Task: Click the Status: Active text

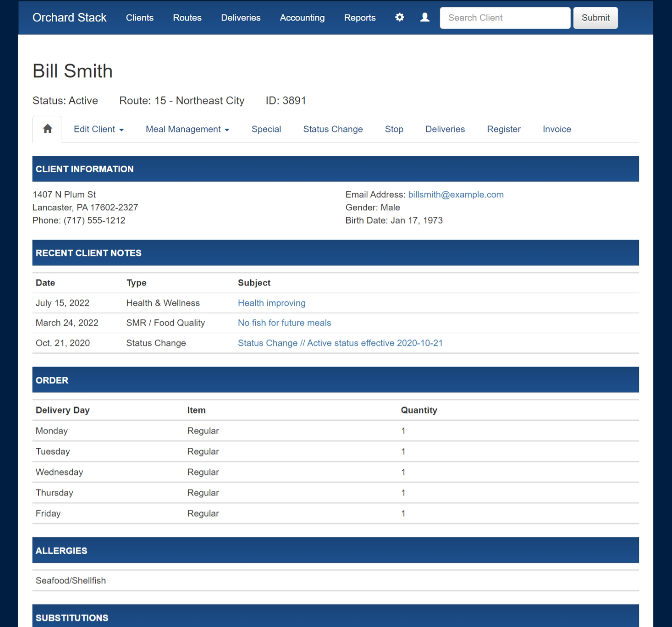Action: click(x=65, y=101)
